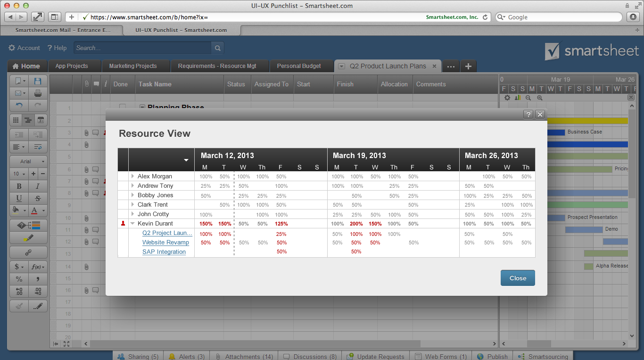644x360 pixels.
Task: Apply percent format icon
Action: coord(19,279)
